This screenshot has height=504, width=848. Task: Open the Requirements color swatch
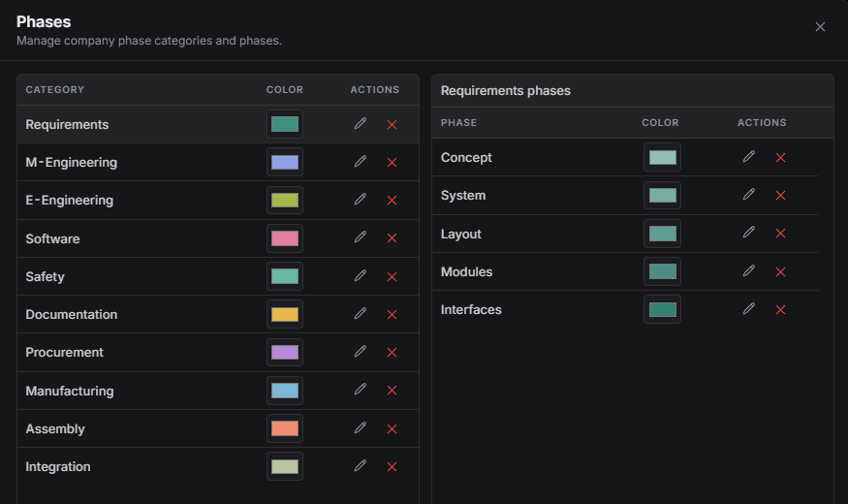click(x=285, y=124)
